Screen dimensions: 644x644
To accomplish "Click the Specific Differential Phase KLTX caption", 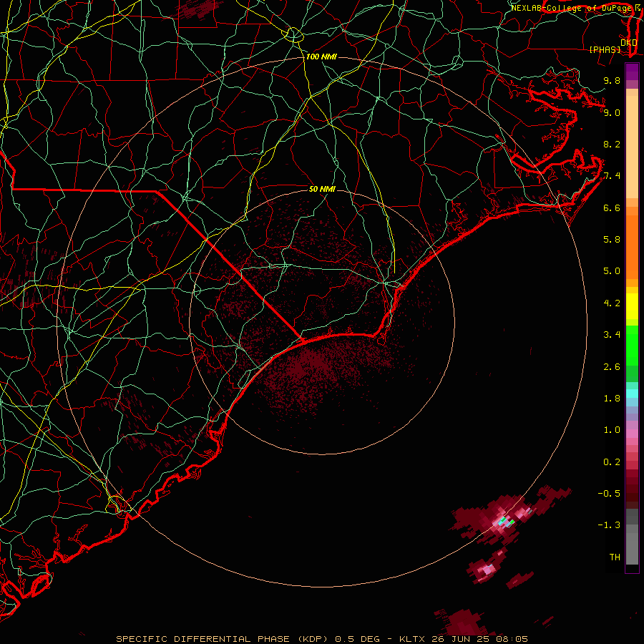I will pyautogui.click(x=321, y=639).
